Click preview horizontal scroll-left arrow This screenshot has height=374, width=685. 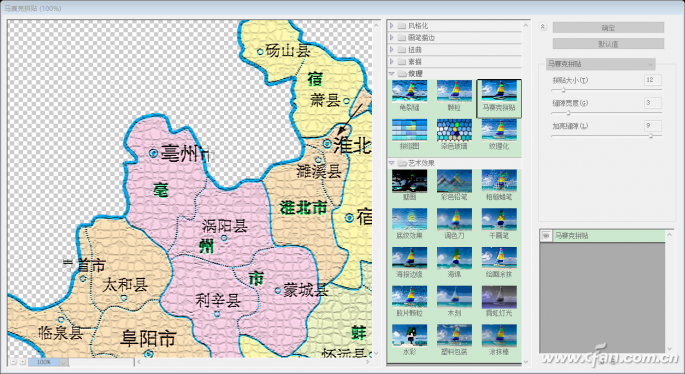[139, 362]
